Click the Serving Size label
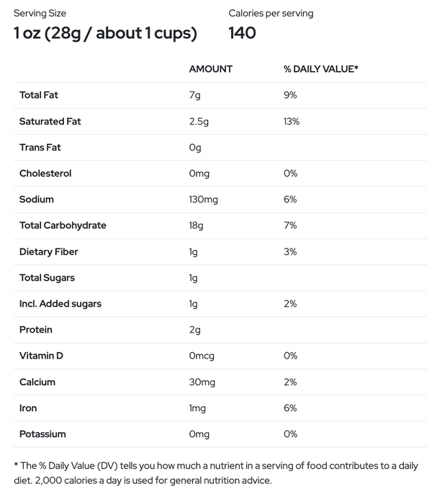Screen dimensions: 432x504 coord(40,13)
